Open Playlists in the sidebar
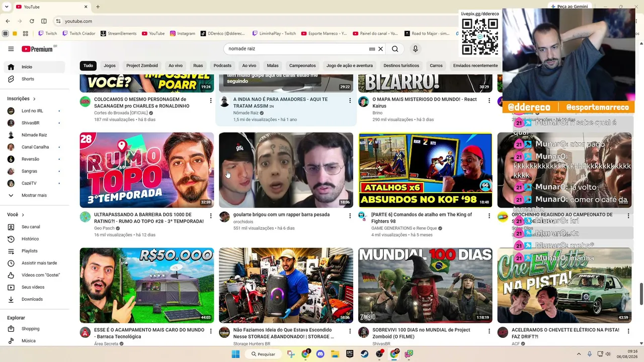The image size is (644, 362). click(34, 251)
